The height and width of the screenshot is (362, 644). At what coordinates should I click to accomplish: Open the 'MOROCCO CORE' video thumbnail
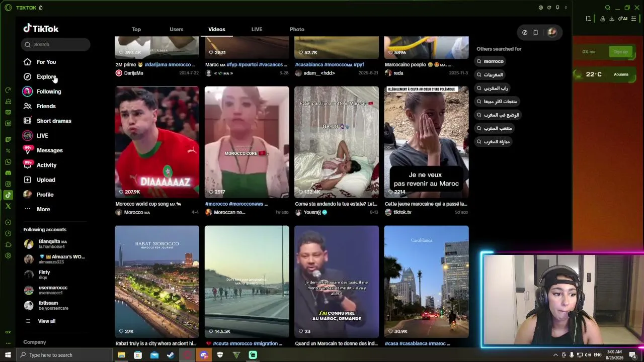tap(247, 142)
